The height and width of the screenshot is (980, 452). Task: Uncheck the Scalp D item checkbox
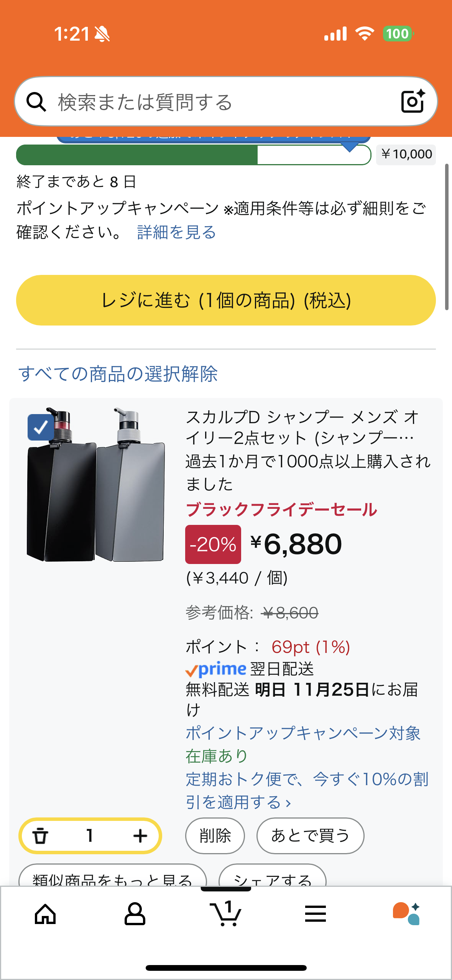click(x=41, y=427)
